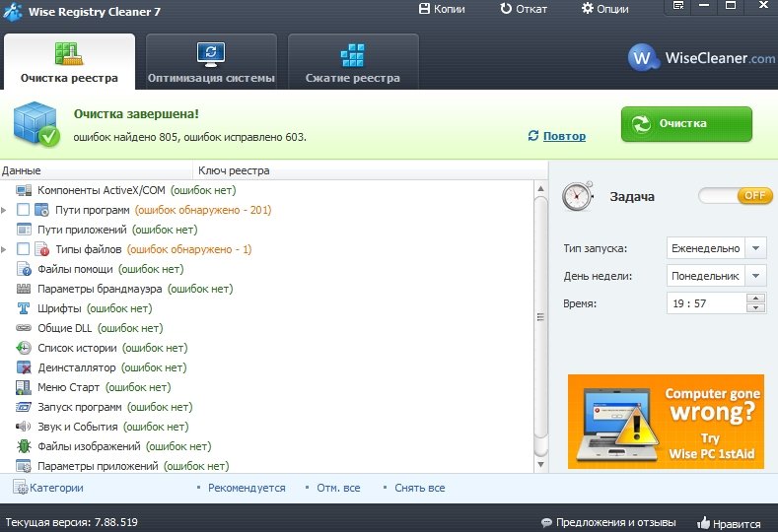Image resolution: width=778 pixels, height=532 pixels.
Task: Click the Пути программ category icon
Action: pyautogui.click(x=41, y=210)
